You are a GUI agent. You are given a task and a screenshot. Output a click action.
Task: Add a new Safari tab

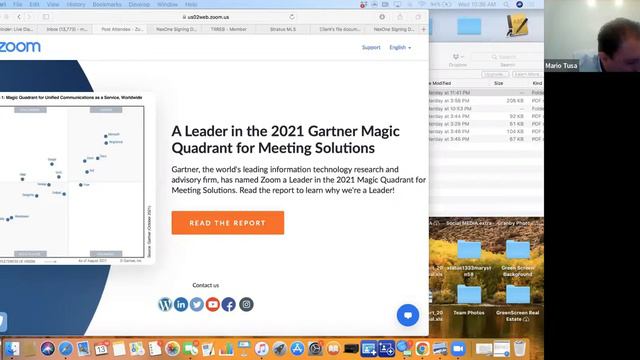click(423, 29)
